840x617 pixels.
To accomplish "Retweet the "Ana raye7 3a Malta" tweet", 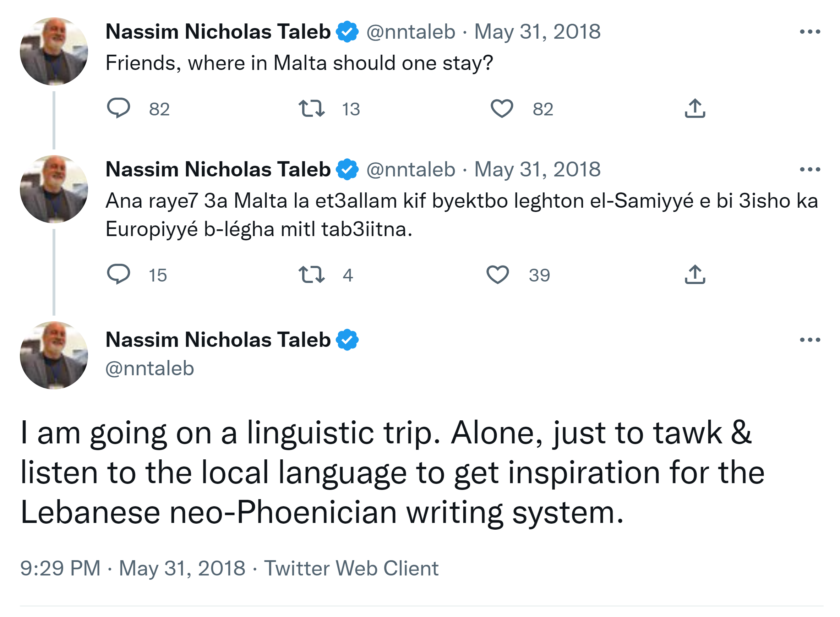I will click(311, 274).
